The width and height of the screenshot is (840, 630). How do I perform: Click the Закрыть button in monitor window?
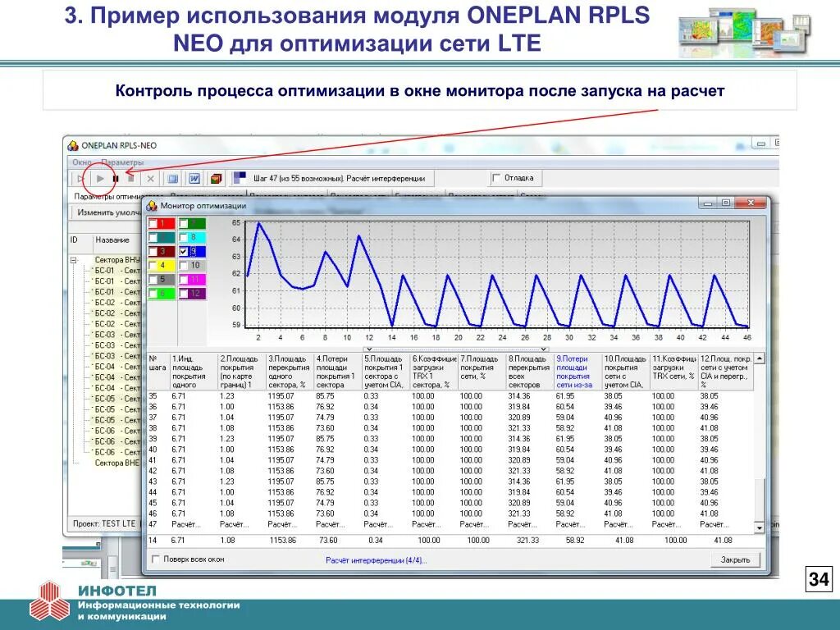(x=735, y=559)
